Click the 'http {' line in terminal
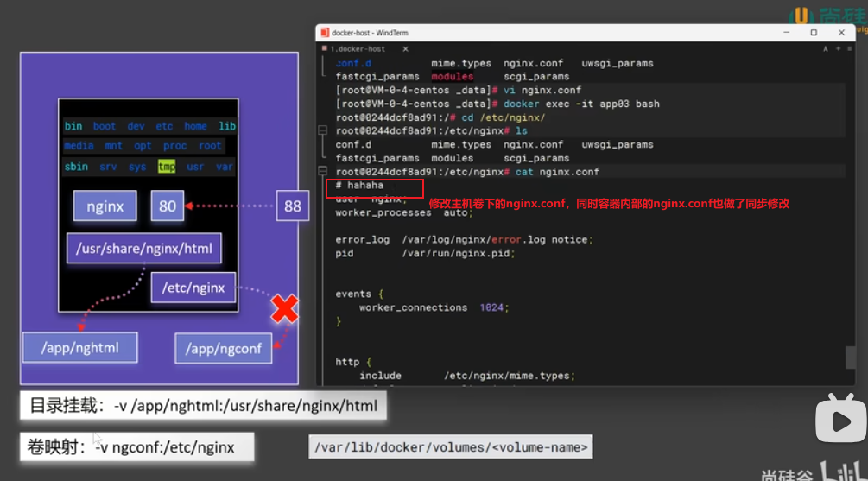Viewport: 868px width, 481px height. [353, 362]
